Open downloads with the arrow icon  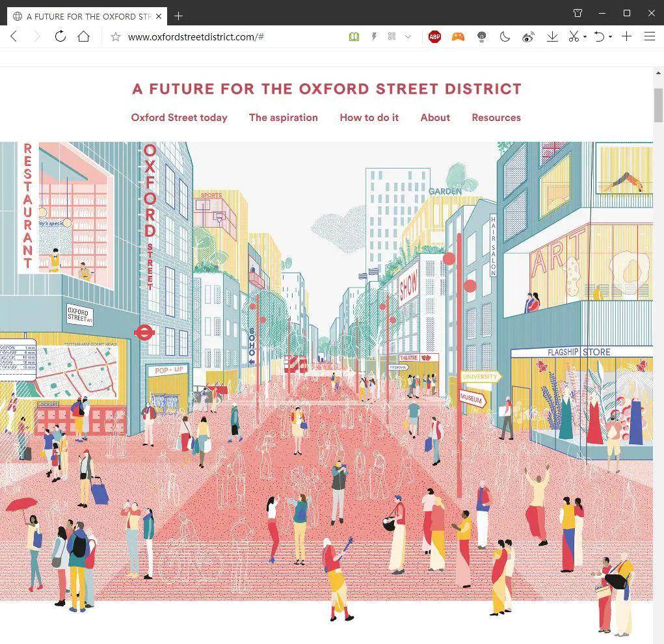pos(552,37)
